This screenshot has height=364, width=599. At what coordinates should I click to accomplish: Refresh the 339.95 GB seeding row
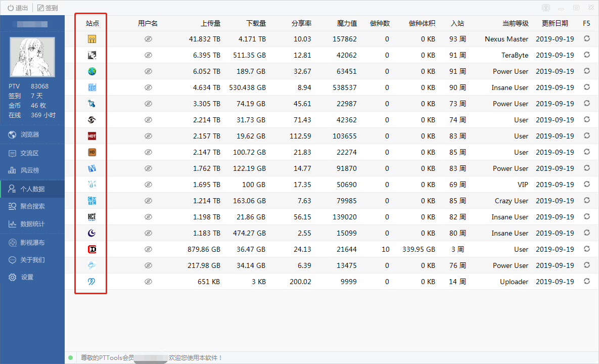[x=587, y=249]
